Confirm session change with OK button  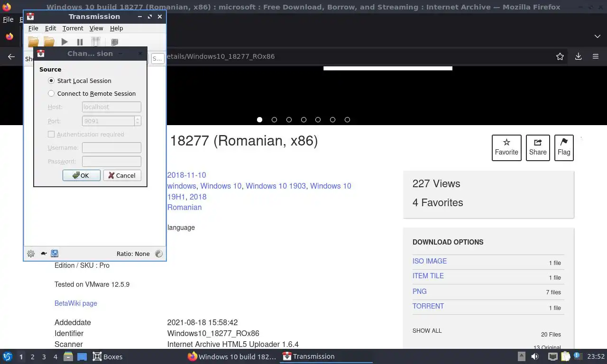(x=81, y=175)
